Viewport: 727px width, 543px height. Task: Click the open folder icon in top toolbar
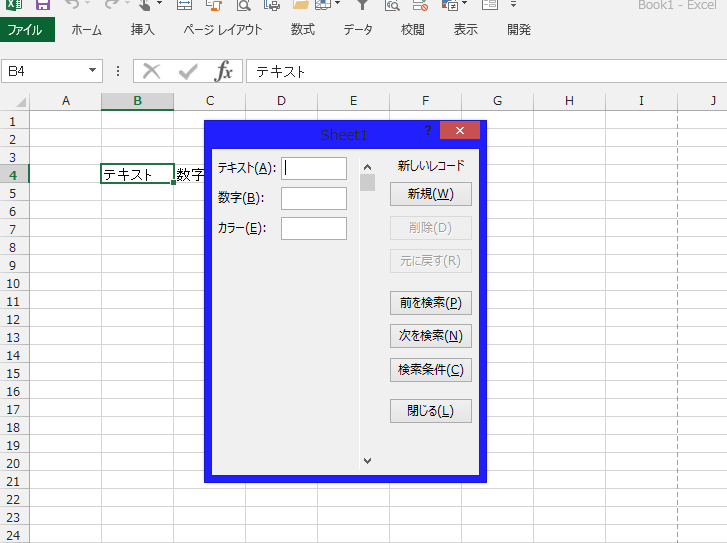300,4
